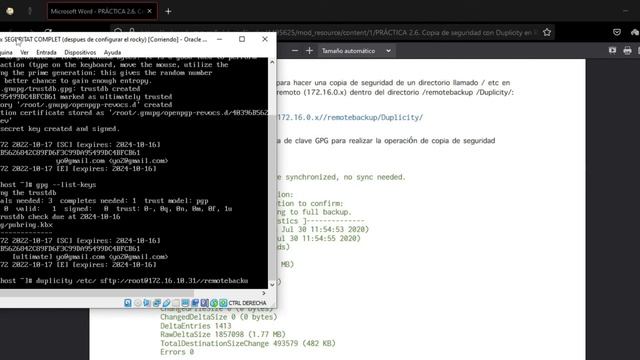Click the extension icon right of the Pocket icon
Viewport: 640px width, 360px height.
(x=635, y=32)
